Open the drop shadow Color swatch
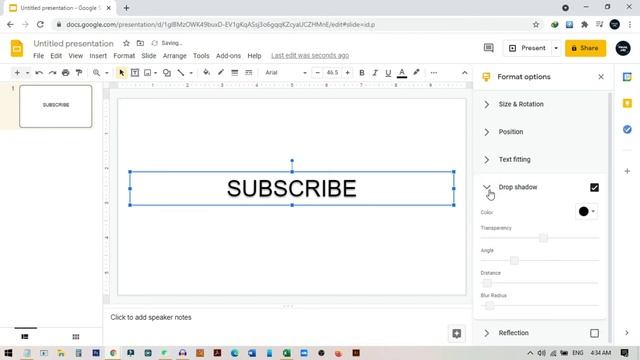This screenshot has height=360, width=640. [x=587, y=211]
